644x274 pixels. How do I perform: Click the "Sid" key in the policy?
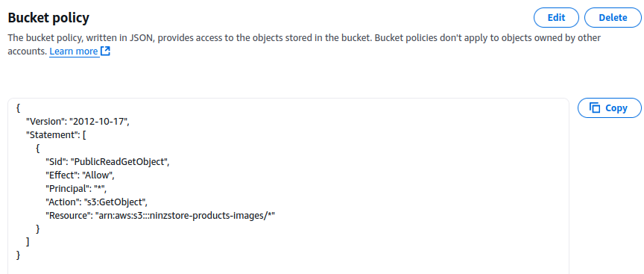pos(55,162)
